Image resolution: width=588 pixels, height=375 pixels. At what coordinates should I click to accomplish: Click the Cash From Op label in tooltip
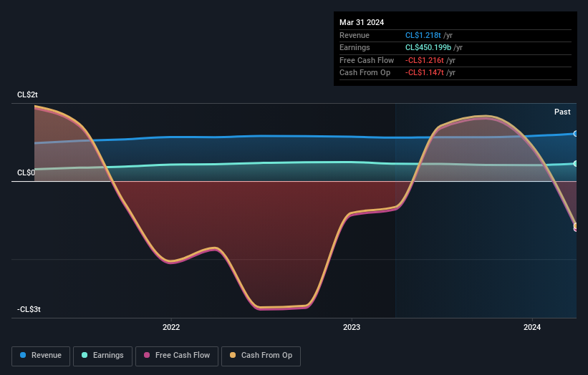(365, 73)
